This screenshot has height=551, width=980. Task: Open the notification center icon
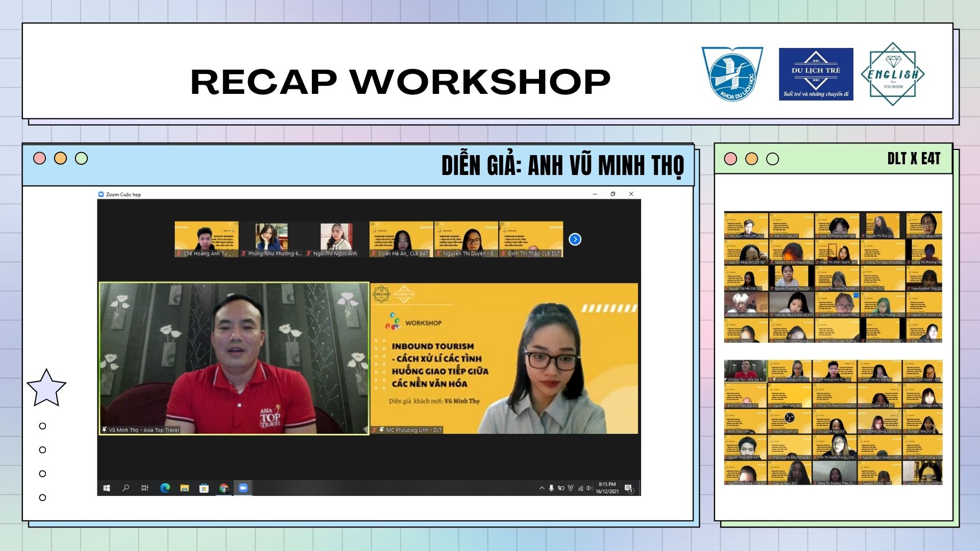point(629,489)
